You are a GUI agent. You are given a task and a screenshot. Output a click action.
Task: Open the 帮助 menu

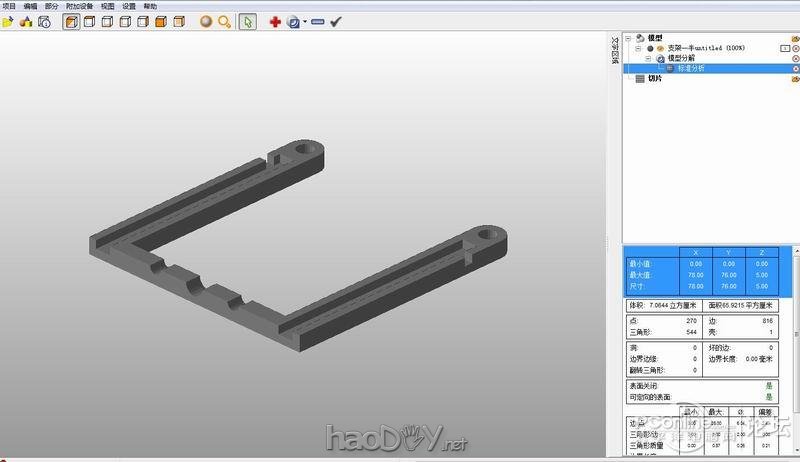pos(150,6)
